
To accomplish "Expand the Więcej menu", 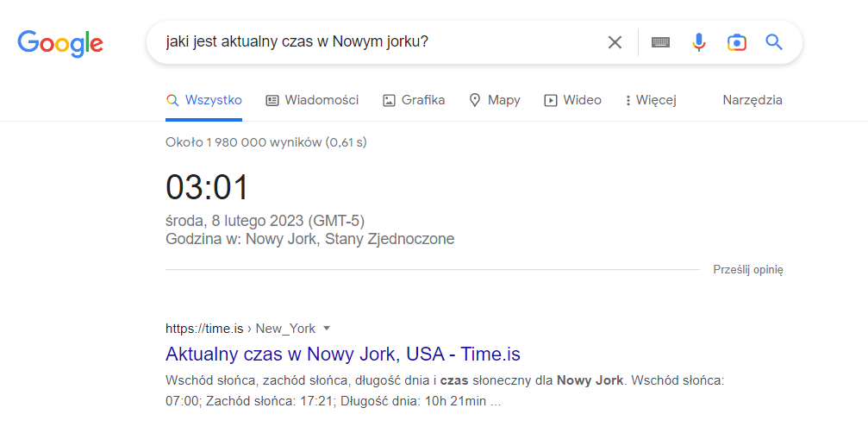I will click(x=651, y=100).
